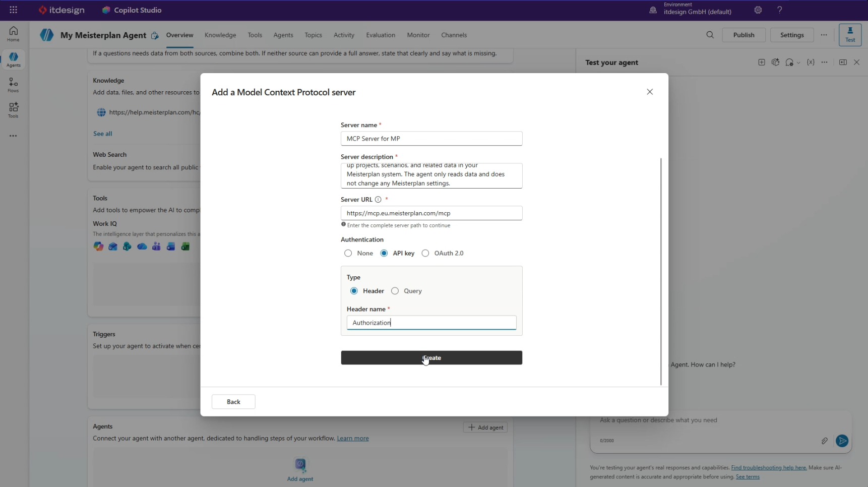Open the environment picker icon

[x=653, y=10]
